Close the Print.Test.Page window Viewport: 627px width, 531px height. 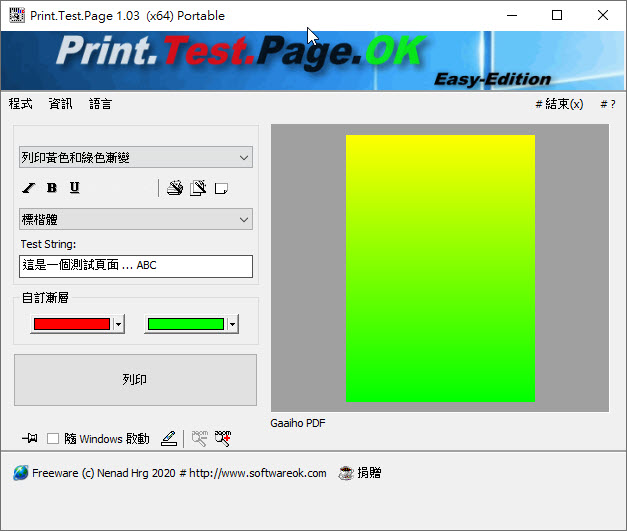(x=603, y=16)
